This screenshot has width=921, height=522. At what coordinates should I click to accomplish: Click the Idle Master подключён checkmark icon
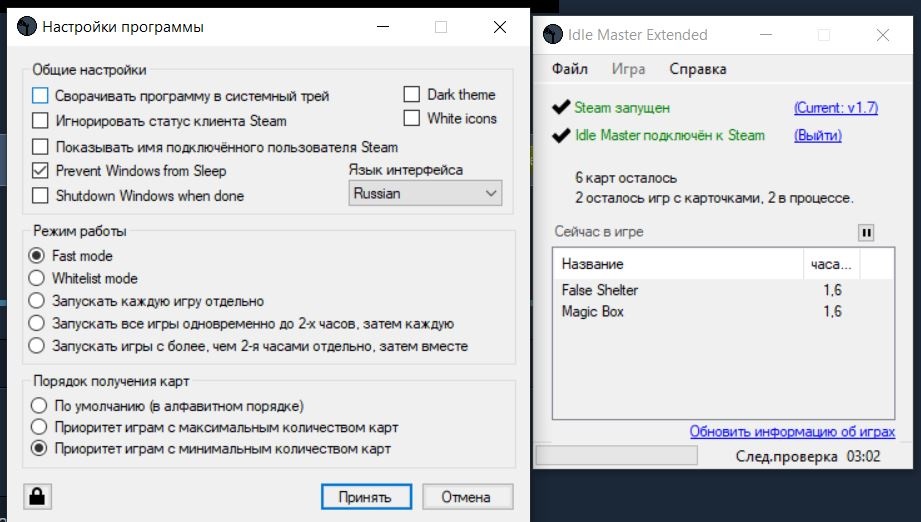click(562, 135)
